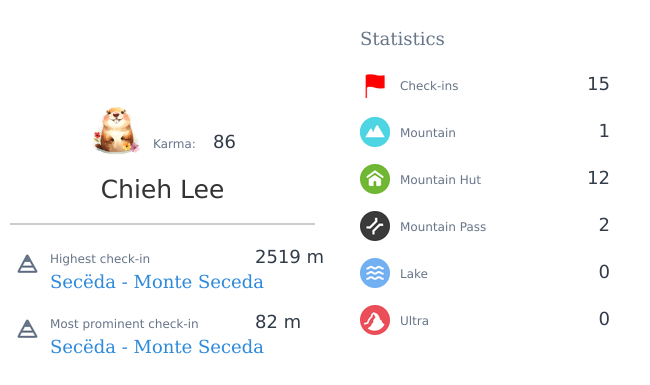This screenshot has width=650, height=385.
Task: Click the Mountain Hut label
Action: 440,180
